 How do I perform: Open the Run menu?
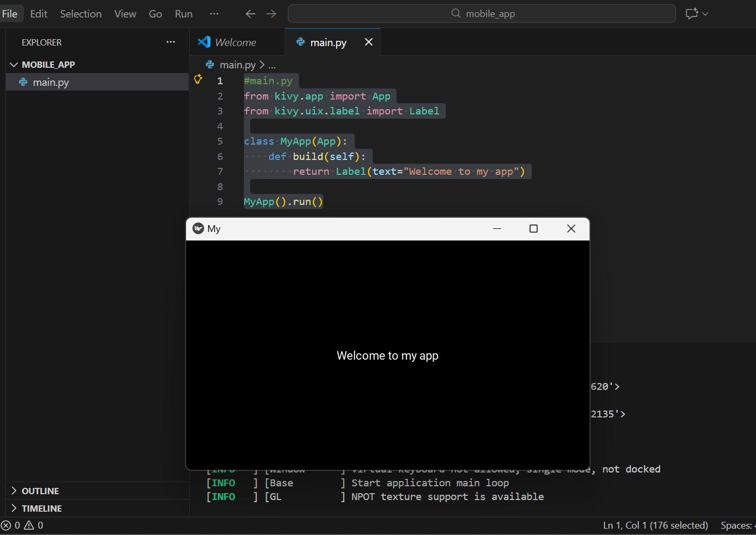point(183,14)
